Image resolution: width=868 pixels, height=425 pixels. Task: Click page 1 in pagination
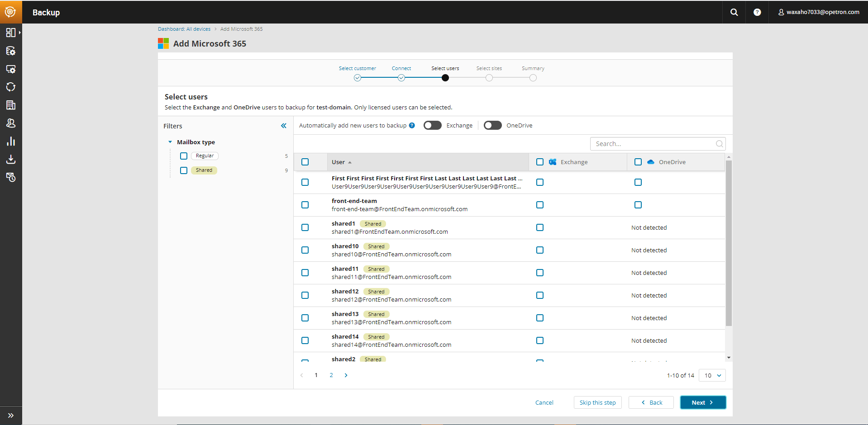coord(316,375)
